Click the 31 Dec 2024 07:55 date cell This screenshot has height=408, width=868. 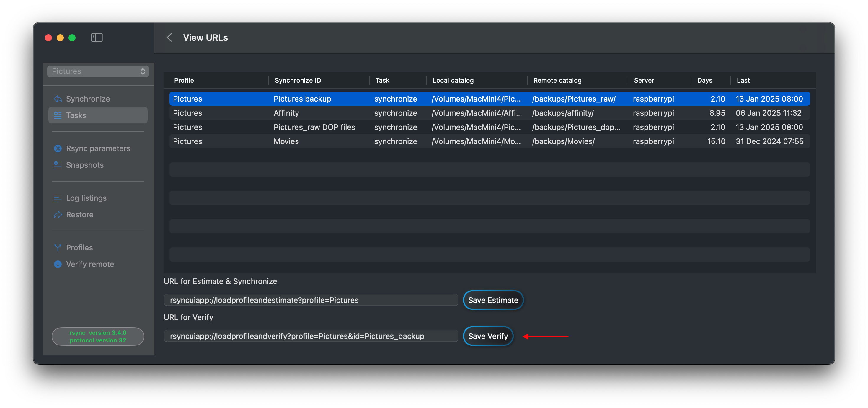[769, 141]
